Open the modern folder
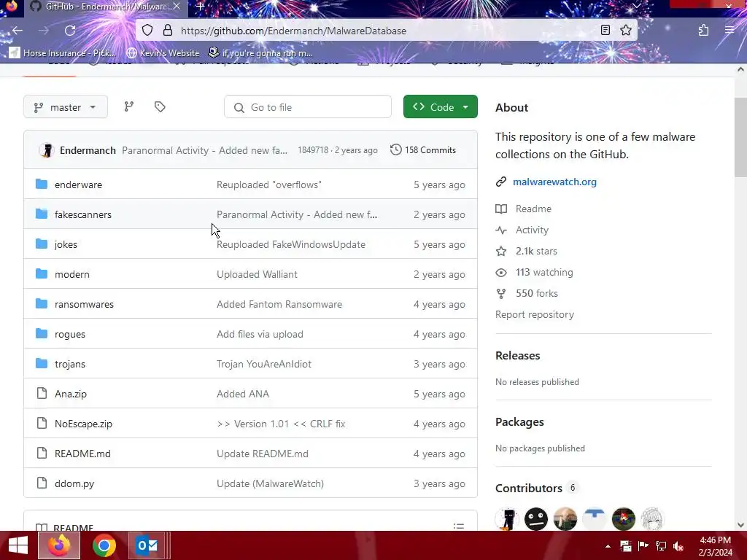Screen dimensions: 747x560 tap(72, 274)
